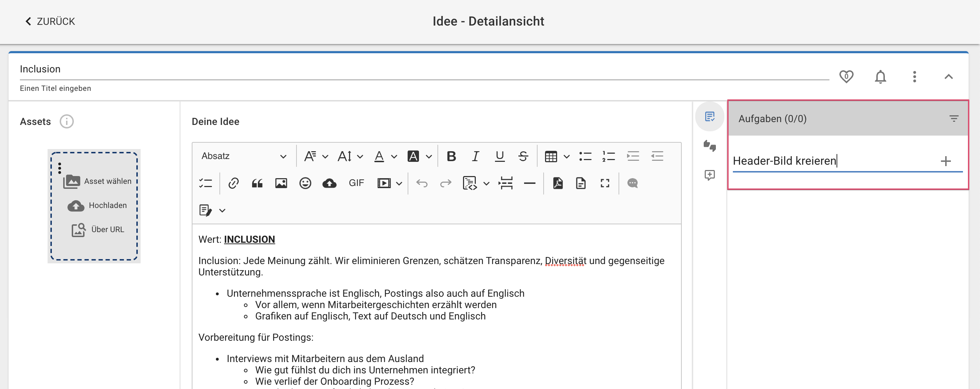Click the misspelled word Diversität

565,261
